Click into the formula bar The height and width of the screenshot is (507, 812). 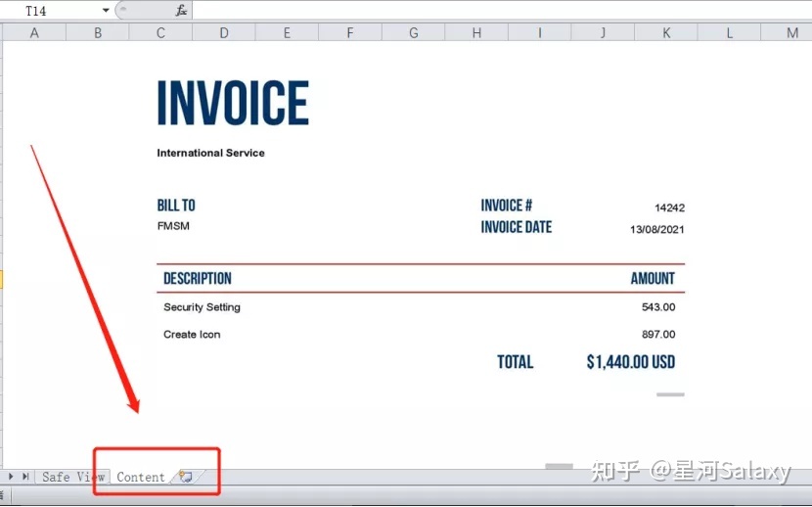tap(489, 11)
